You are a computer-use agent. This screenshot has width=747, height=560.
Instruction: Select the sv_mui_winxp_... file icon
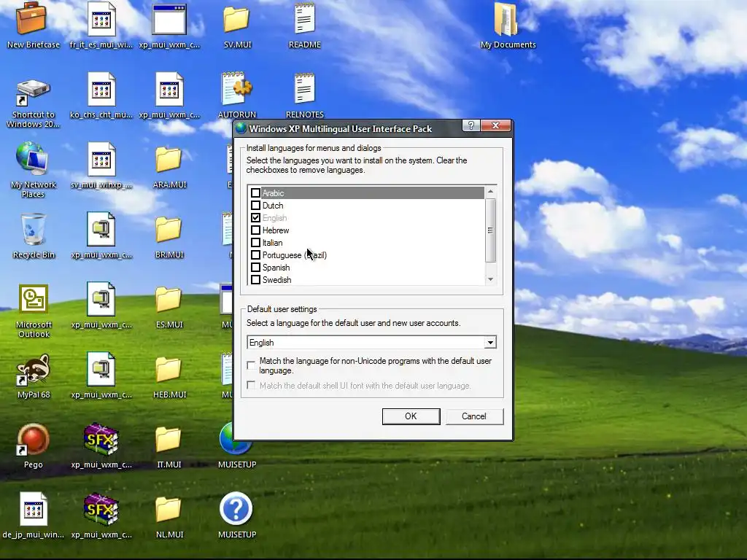(101, 159)
